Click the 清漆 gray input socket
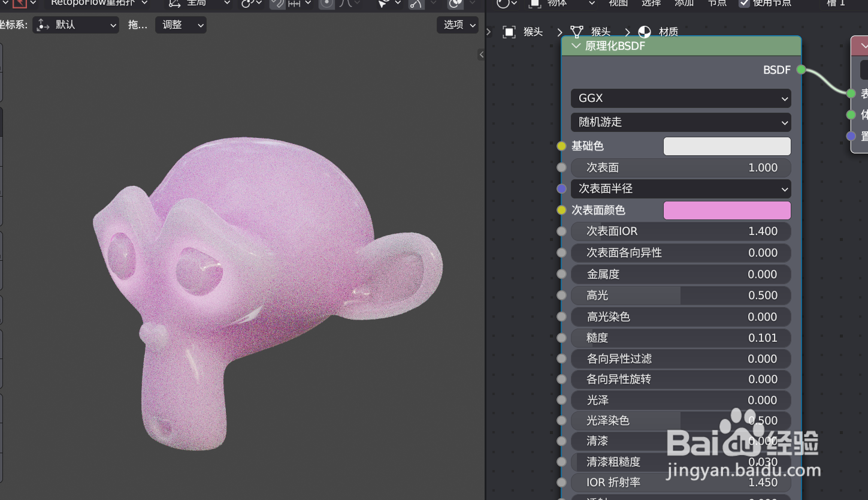Viewport: 868px width, 500px height. pyautogui.click(x=561, y=441)
